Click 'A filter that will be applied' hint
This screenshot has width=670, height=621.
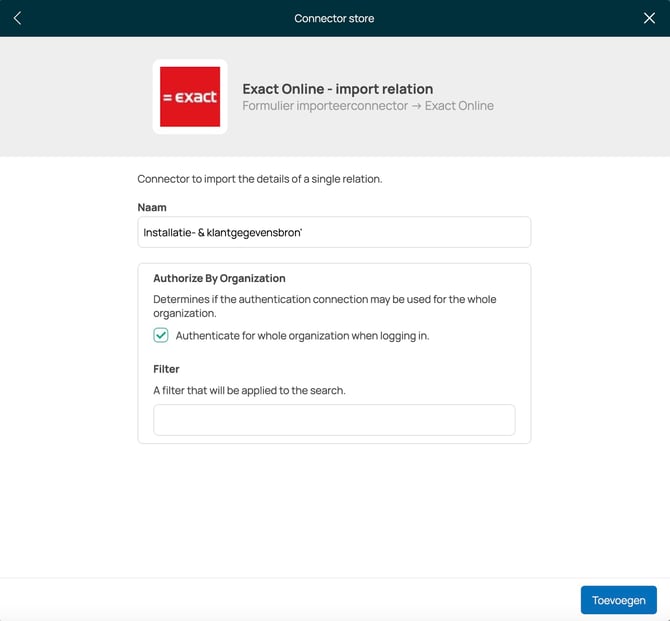tap(249, 390)
